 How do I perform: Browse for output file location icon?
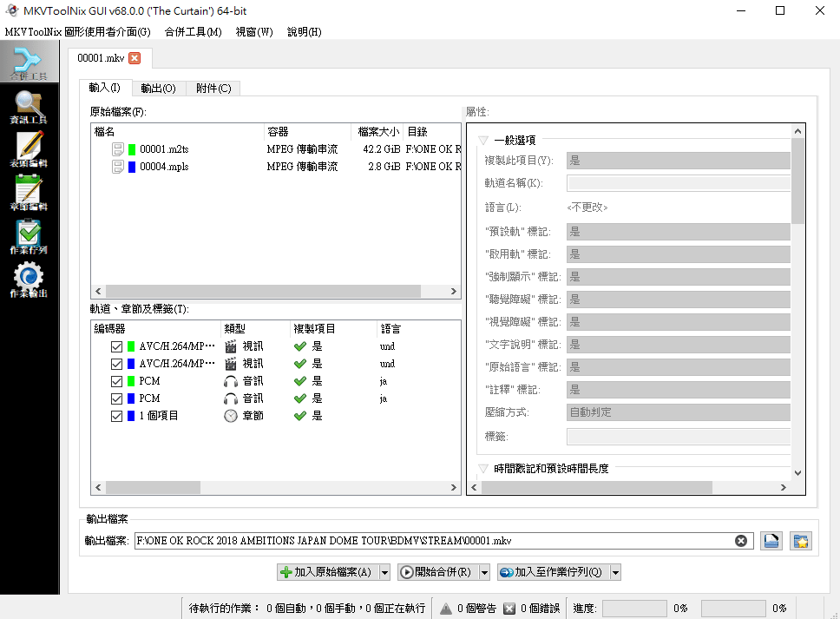(x=771, y=541)
